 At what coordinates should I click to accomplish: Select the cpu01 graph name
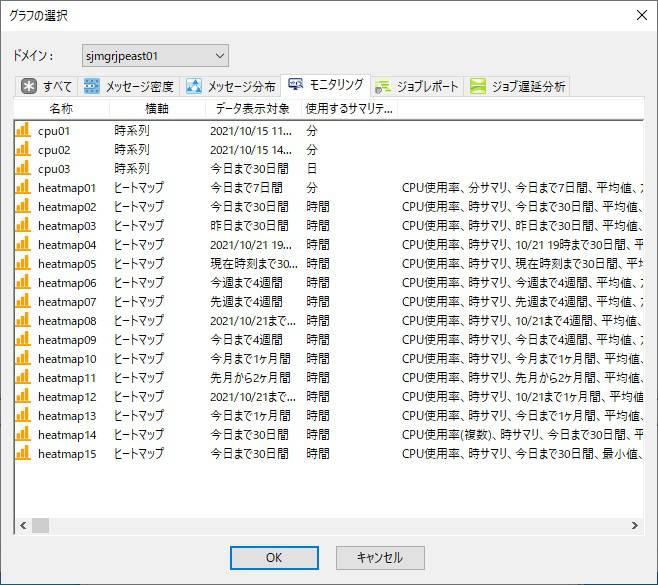[54, 131]
